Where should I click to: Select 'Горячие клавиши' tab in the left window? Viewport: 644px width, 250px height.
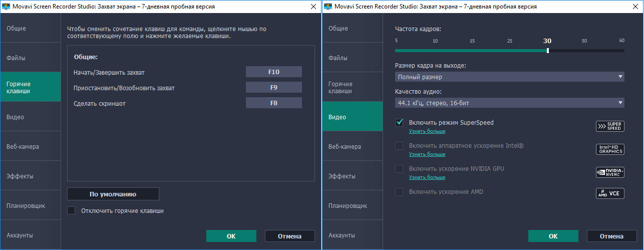30,87
